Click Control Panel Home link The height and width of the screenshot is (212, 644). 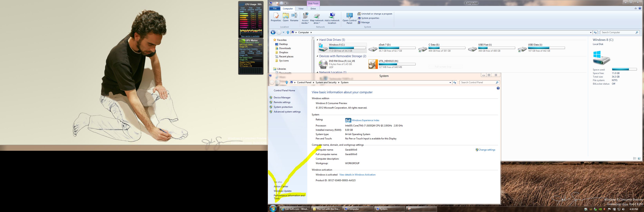click(284, 91)
